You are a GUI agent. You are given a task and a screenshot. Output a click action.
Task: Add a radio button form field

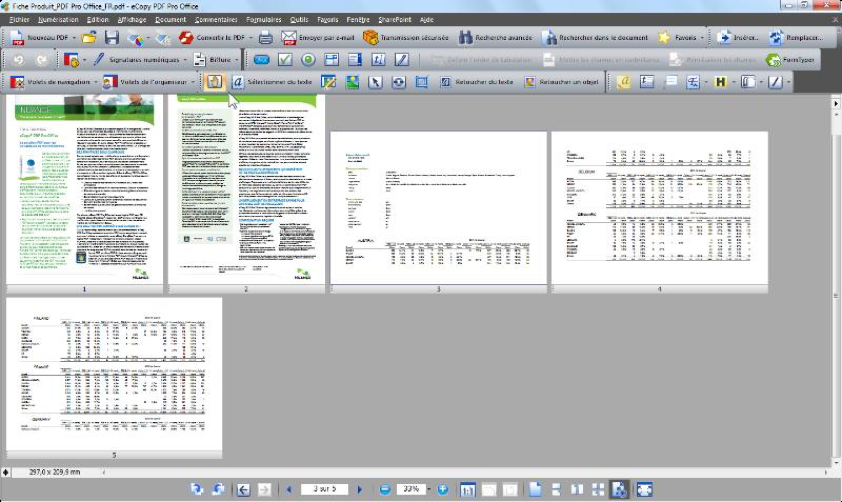click(308, 60)
